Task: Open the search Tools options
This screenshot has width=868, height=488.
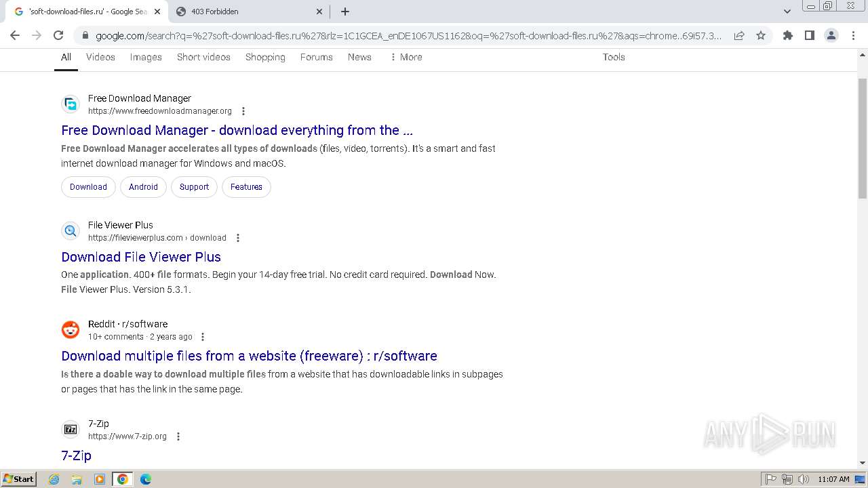Action: point(614,57)
